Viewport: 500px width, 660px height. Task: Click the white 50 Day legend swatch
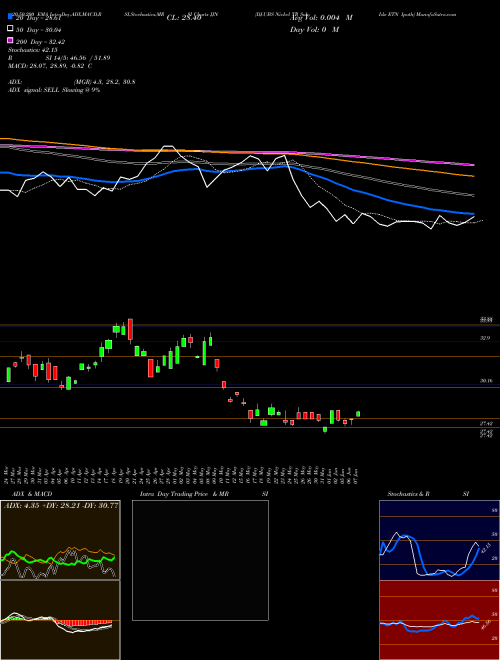[x=10, y=29]
